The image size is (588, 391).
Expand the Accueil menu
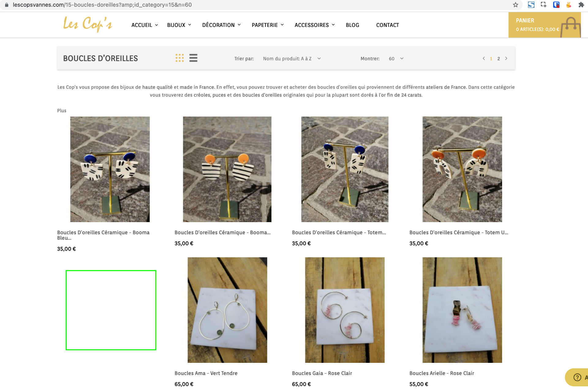tap(145, 25)
